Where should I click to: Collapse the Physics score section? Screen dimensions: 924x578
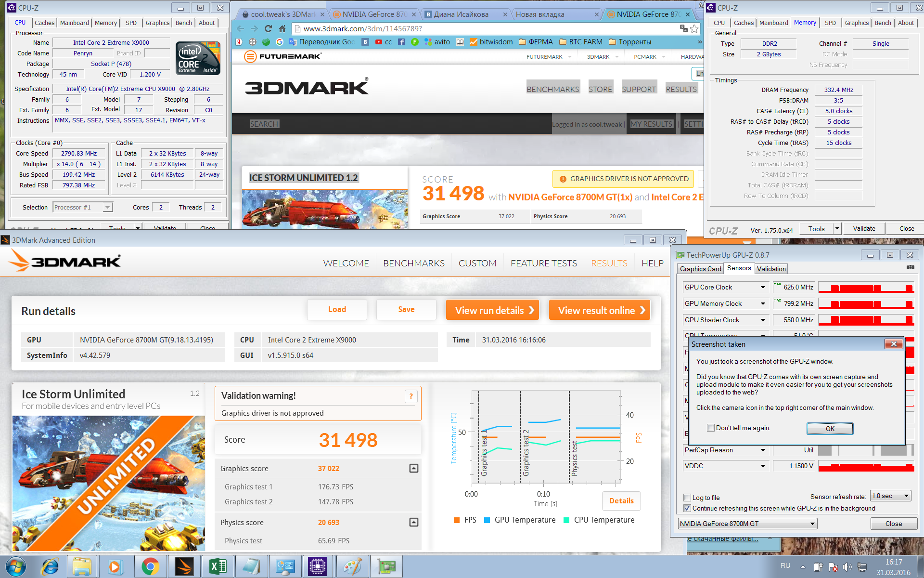pos(413,522)
